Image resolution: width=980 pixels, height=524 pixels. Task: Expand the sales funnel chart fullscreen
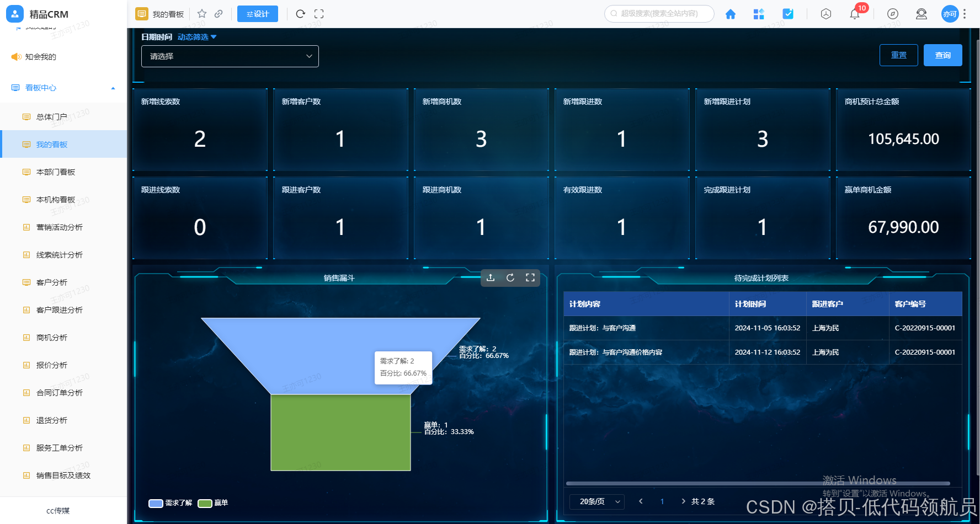(530, 277)
